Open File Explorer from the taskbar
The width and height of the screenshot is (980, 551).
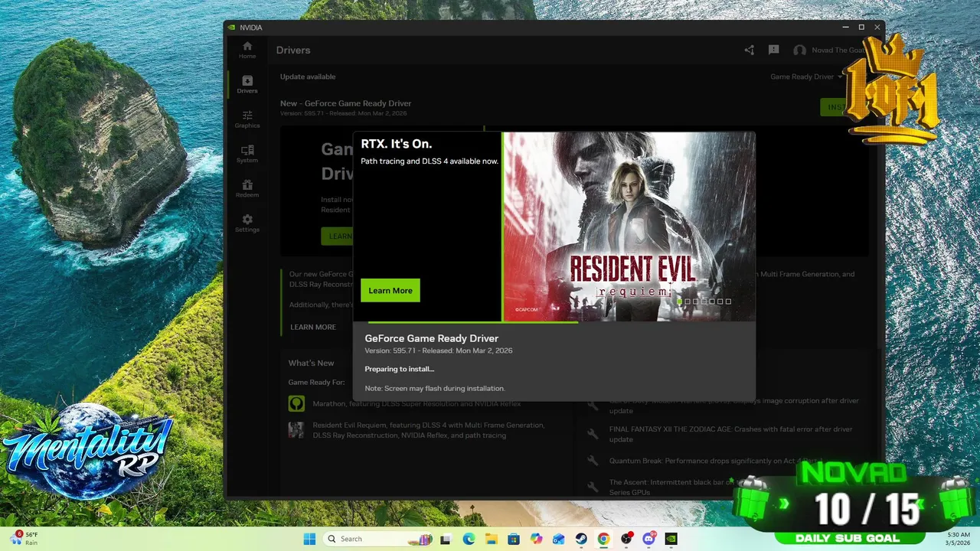491,539
